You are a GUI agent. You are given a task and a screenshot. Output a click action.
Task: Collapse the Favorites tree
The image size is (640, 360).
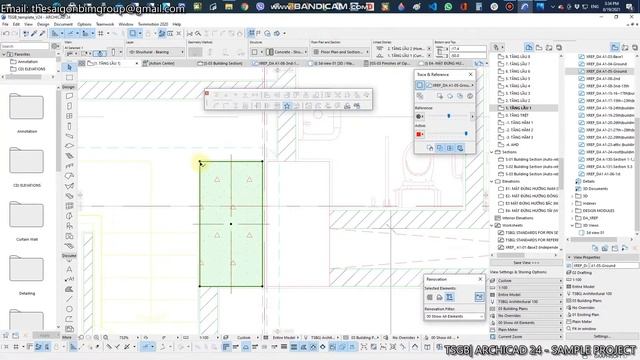tap(4, 54)
